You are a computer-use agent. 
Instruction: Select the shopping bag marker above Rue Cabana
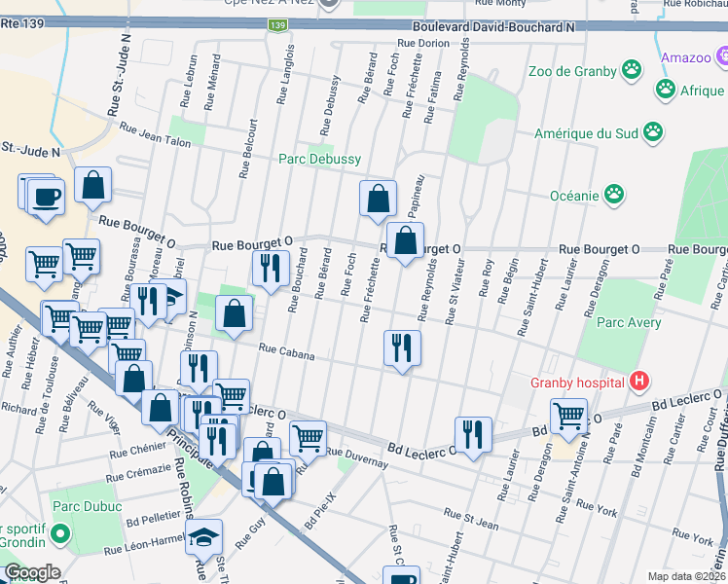[234, 315]
